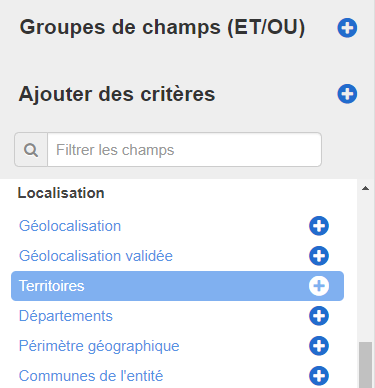Viewport: 375px width, 388px height.
Task: Add a new Groupes de champs group
Action: 347,28
